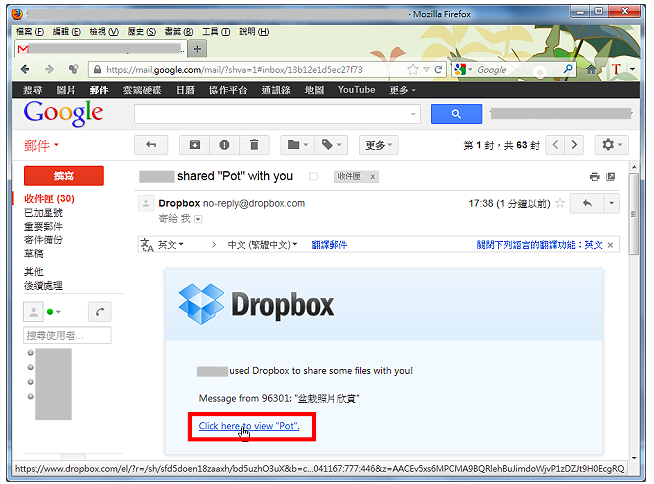654x484 pixels.
Task: Open 已加星號 starred folder
Action: point(43,213)
